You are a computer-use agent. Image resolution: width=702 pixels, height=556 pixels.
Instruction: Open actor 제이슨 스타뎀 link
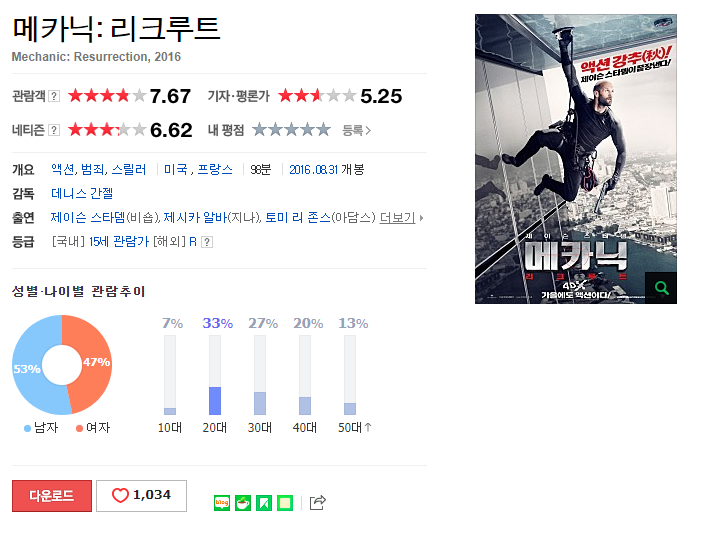(x=88, y=218)
